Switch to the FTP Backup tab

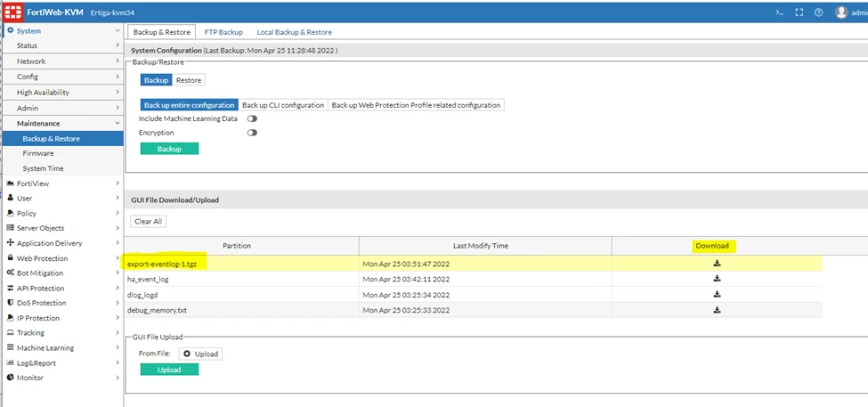[x=223, y=32]
